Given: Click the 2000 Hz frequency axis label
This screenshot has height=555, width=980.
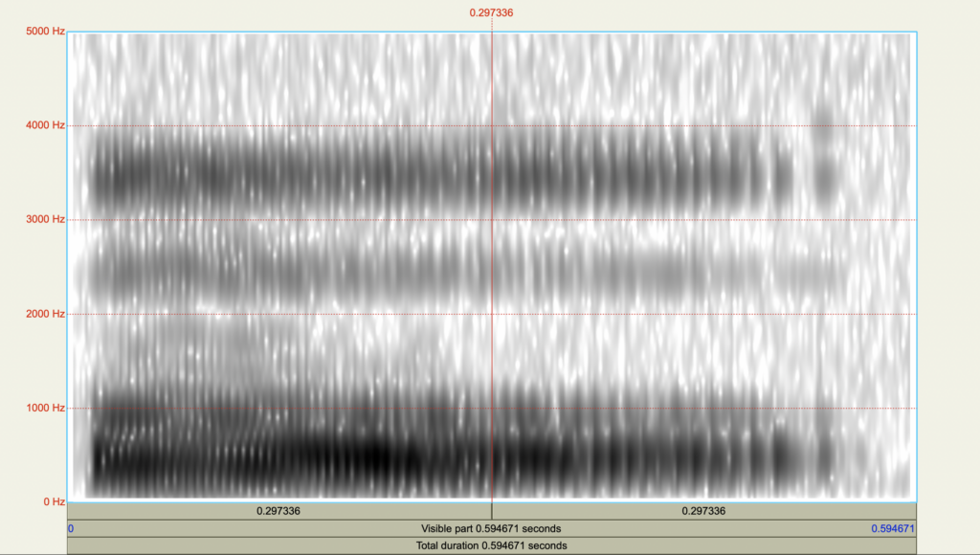Looking at the screenshot, I should (45, 314).
